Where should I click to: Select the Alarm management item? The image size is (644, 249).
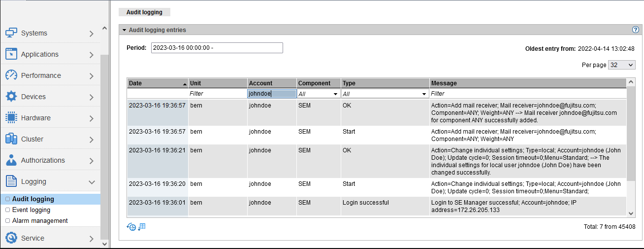pyautogui.click(x=40, y=221)
